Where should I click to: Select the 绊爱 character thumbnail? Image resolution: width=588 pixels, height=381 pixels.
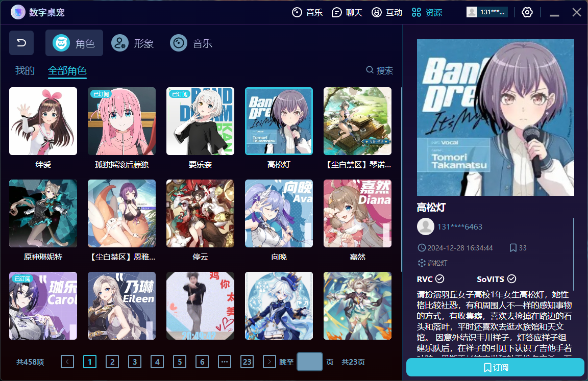(x=43, y=121)
